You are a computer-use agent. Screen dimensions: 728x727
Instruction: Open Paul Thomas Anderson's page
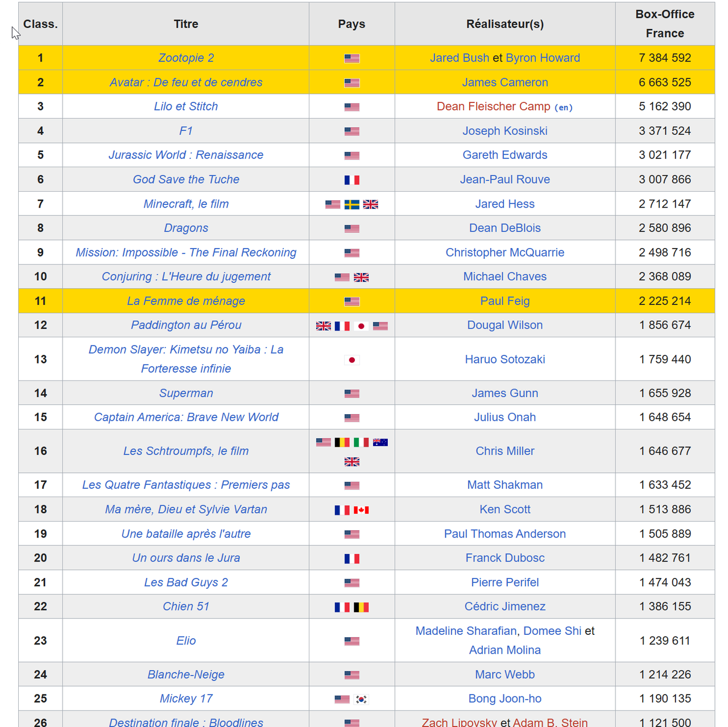click(x=505, y=534)
